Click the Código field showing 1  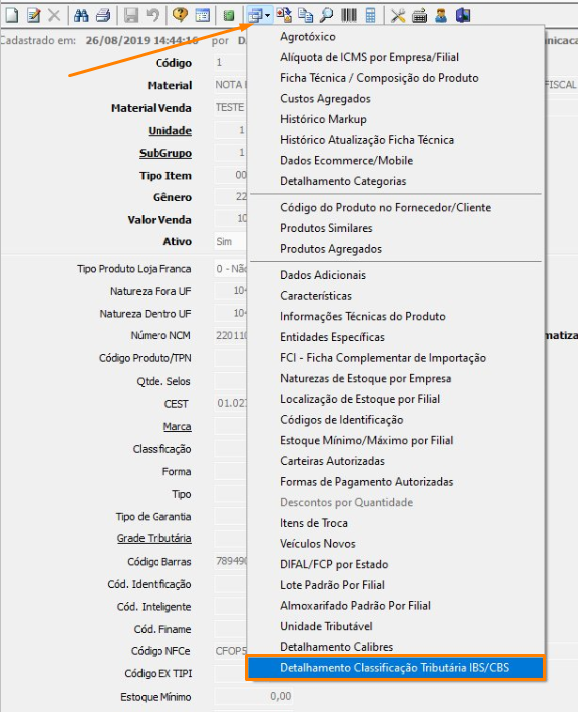[230, 63]
